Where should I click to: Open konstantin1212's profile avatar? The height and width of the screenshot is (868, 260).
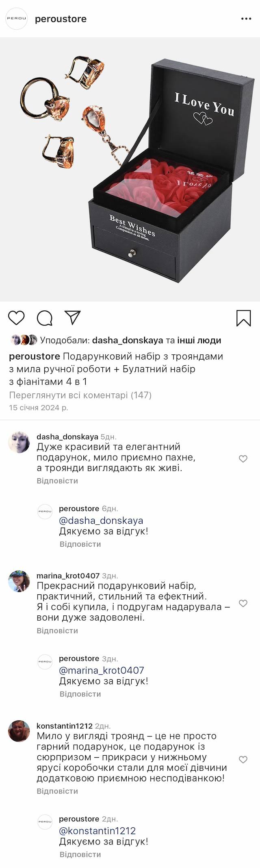click(x=19, y=731)
